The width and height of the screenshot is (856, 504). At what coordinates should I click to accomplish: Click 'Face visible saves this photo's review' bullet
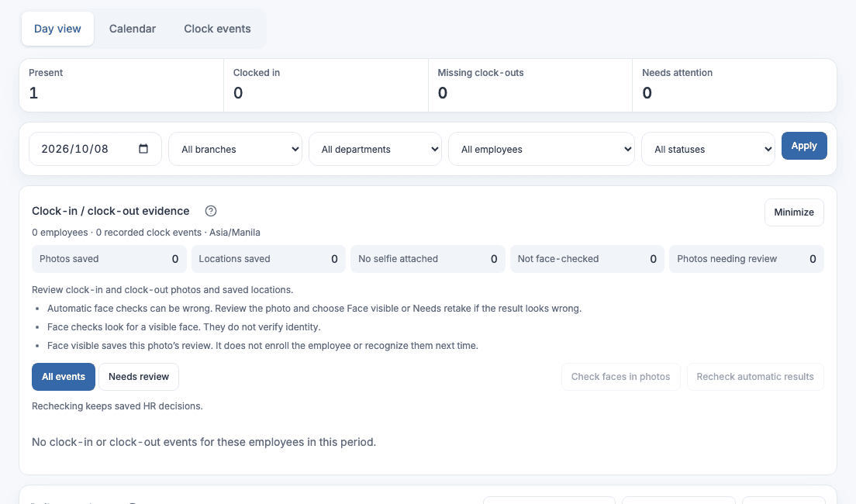tap(263, 345)
